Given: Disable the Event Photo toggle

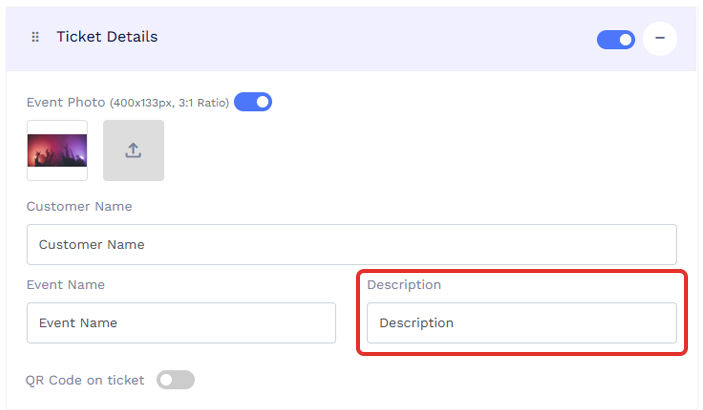Looking at the screenshot, I should click(x=253, y=102).
